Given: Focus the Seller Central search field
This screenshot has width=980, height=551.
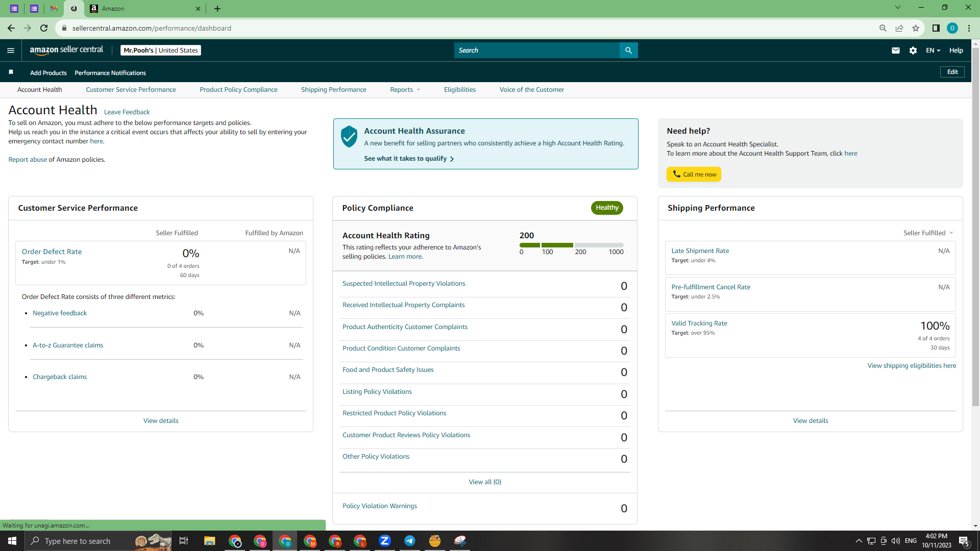Looking at the screenshot, I should click(537, 50).
